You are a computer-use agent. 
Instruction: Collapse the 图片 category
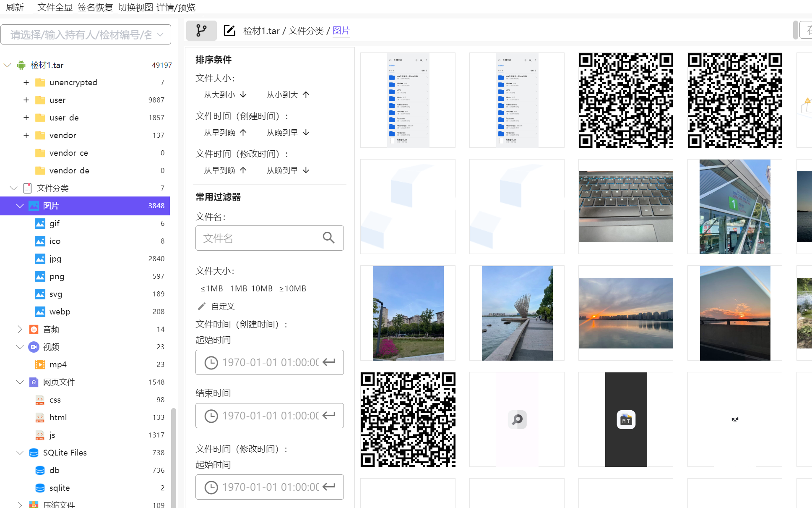pyautogui.click(x=19, y=206)
